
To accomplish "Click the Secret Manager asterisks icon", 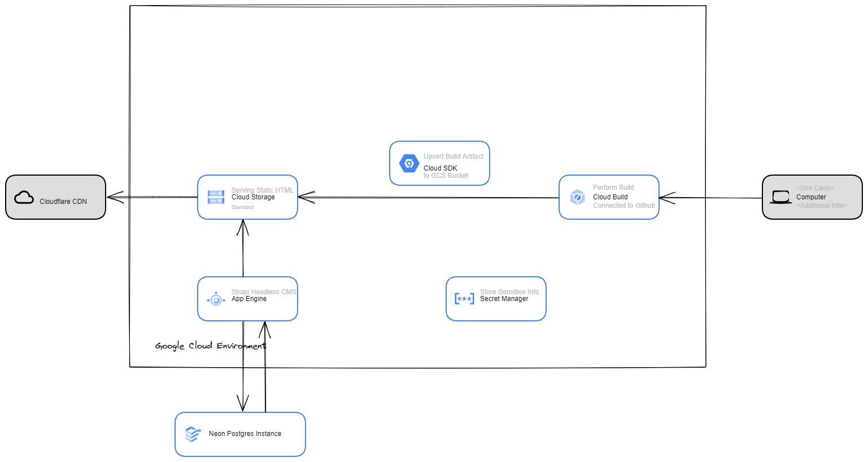I will click(464, 299).
